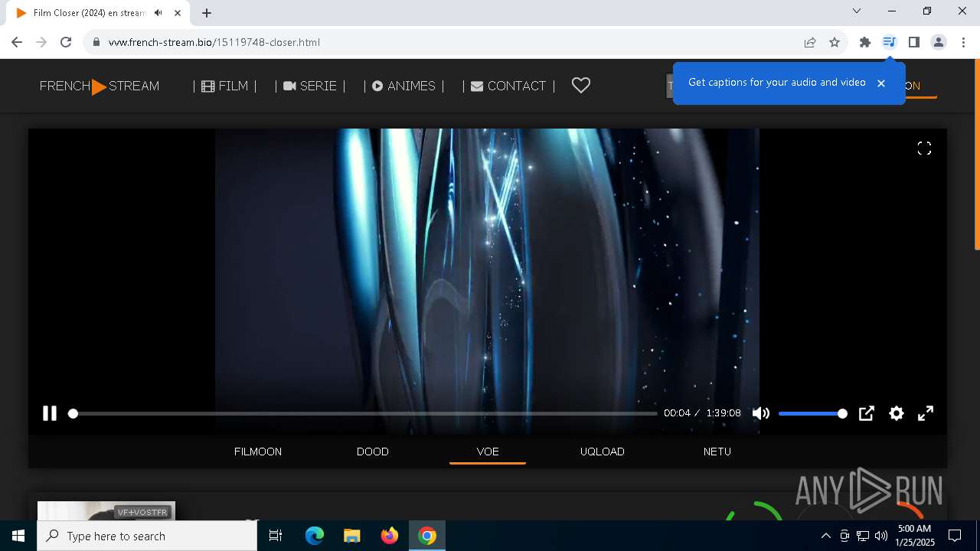Open the media control button in Chrome toolbar

(889, 42)
